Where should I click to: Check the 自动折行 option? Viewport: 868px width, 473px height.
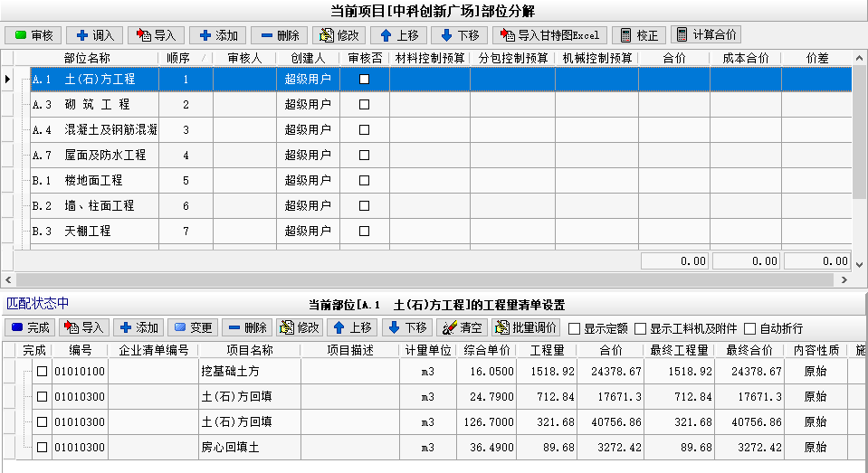(749, 328)
